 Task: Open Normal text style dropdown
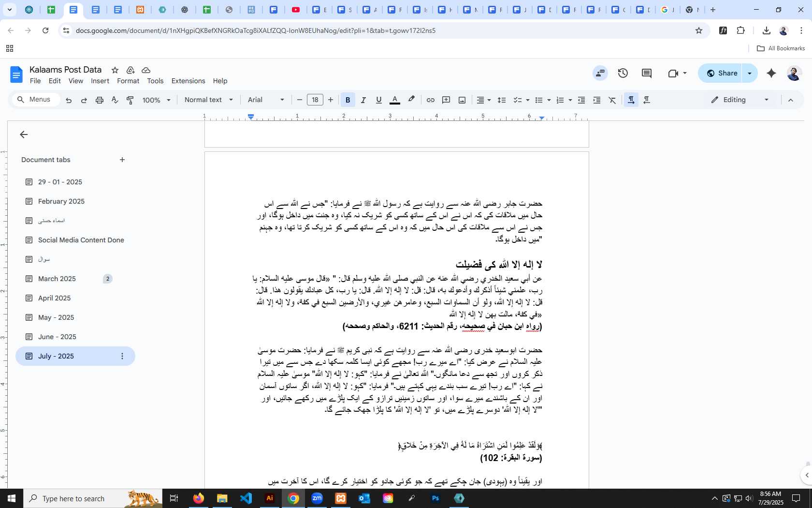tap(209, 100)
